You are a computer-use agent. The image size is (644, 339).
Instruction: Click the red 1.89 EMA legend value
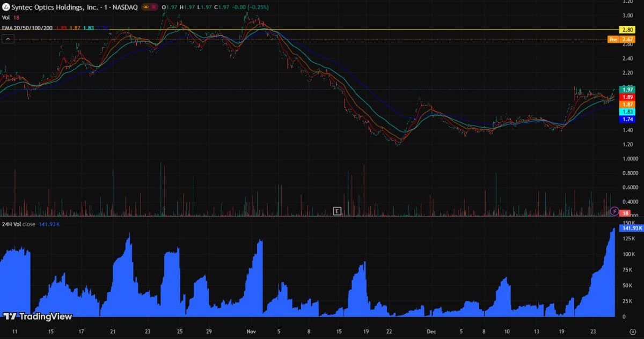(x=62, y=27)
